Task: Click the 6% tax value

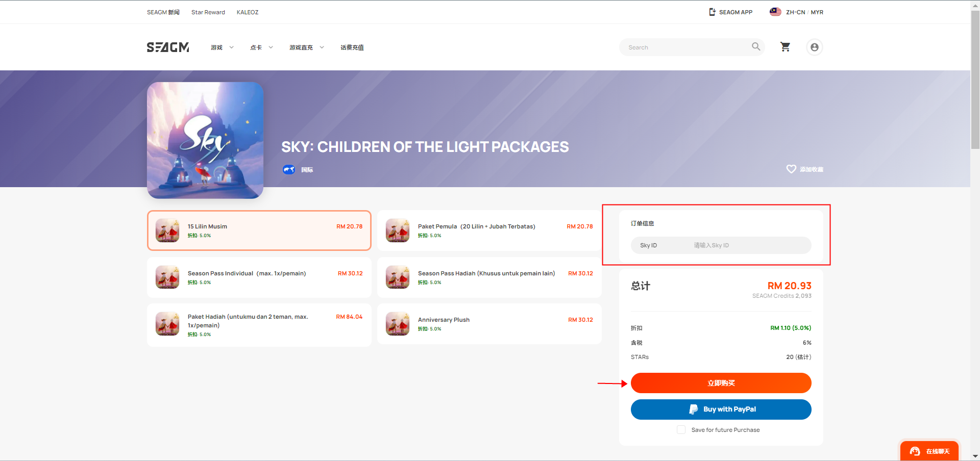Action: point(807,343)
